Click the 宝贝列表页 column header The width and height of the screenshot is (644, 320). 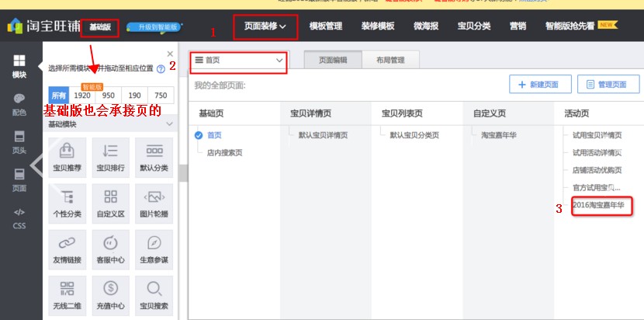402,113
